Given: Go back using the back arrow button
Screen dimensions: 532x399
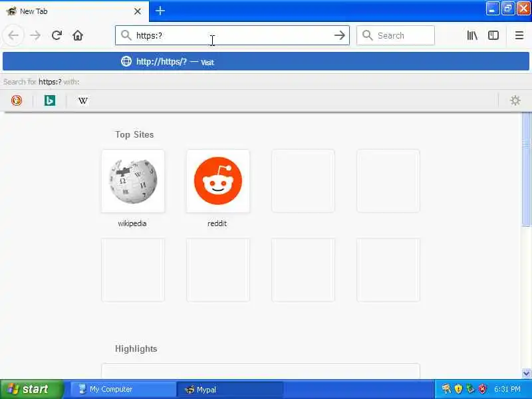Looking at the screenshot, I should [x=13, y=35].
